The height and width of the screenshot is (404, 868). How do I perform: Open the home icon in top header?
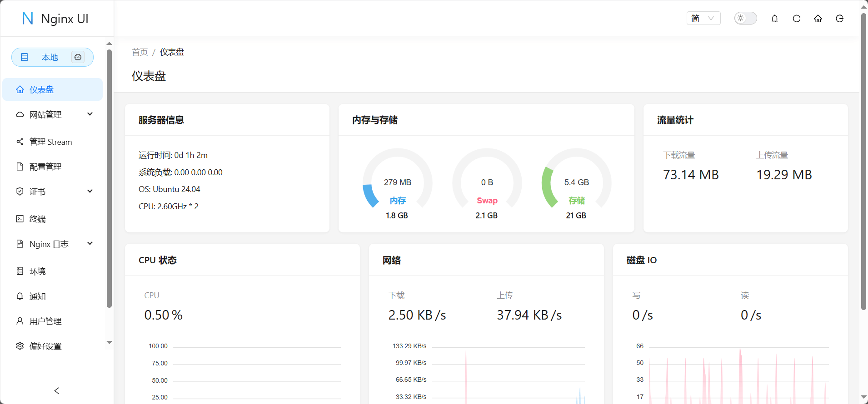(x=818, y=19)
